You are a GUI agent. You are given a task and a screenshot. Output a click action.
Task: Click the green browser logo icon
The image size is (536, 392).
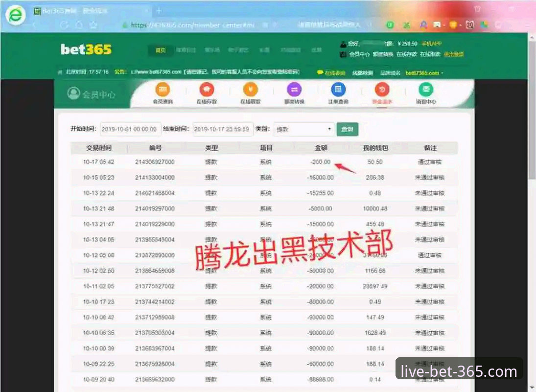coord(15,15)
